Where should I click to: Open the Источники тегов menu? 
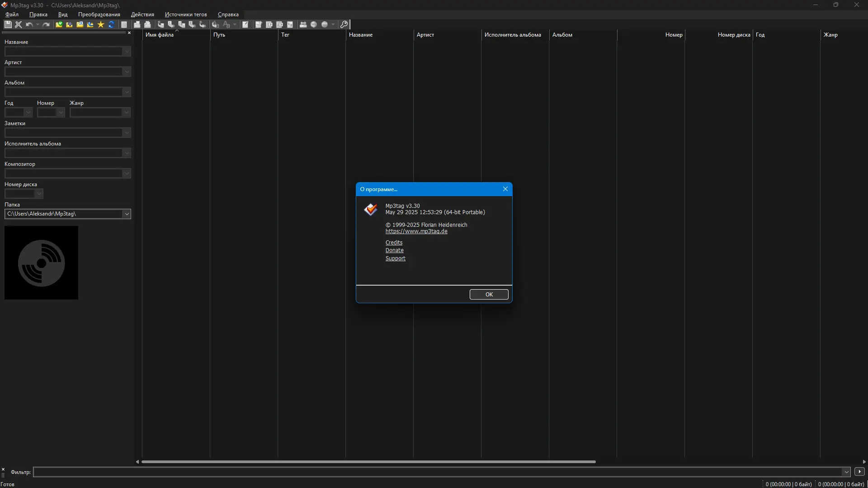186,14
